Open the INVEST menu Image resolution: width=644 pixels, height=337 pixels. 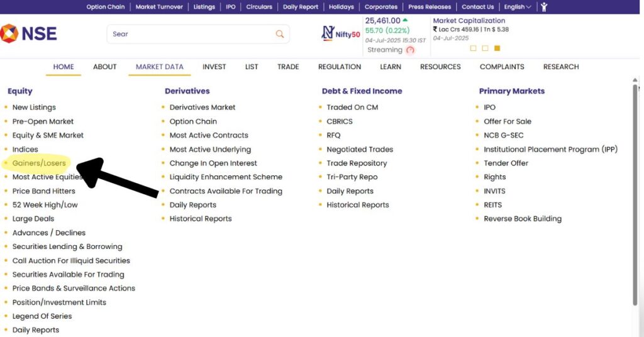214,67
